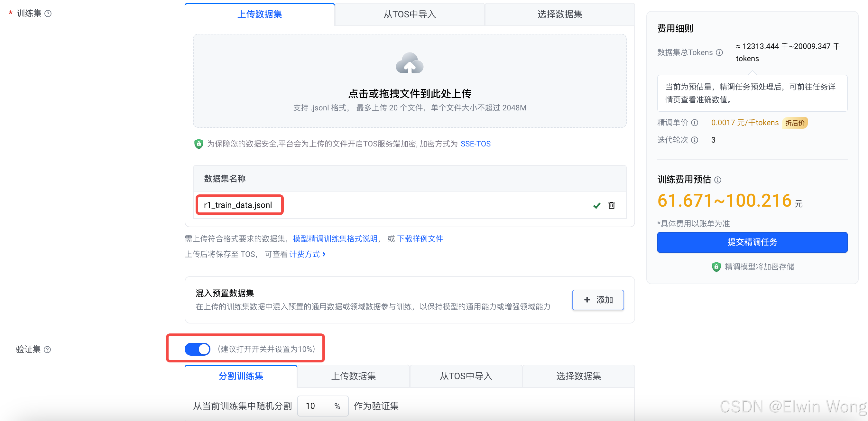Viewport: 868px width, 421px height.
Task: Click the info icon beside 迭代轮次
Action: coord(695,140)
